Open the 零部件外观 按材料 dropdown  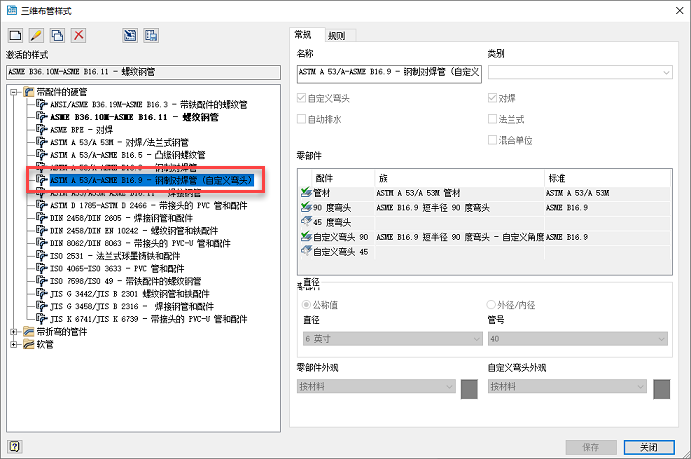[x=376, y=386]
